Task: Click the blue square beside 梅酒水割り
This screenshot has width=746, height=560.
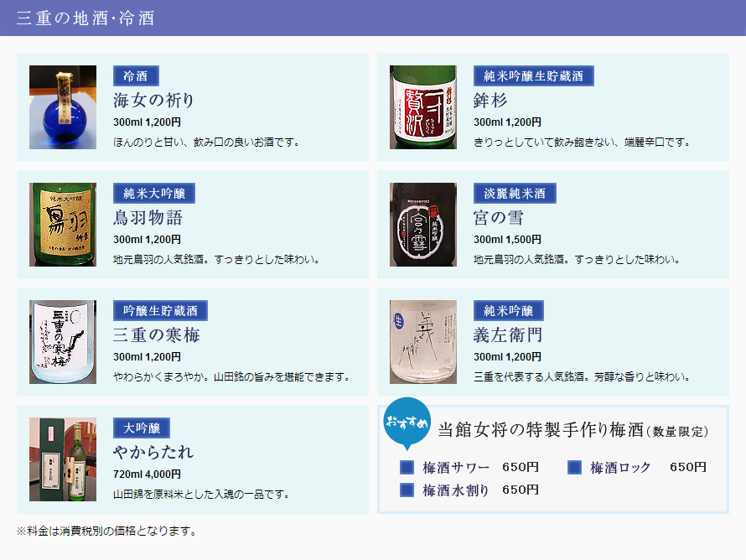Action: (407, 490)
